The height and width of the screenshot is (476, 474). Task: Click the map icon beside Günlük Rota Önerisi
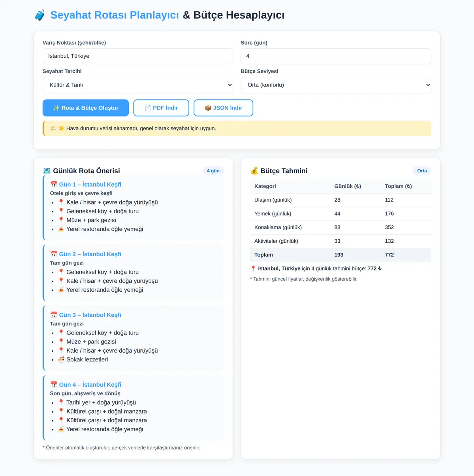[x=47, y=171]
